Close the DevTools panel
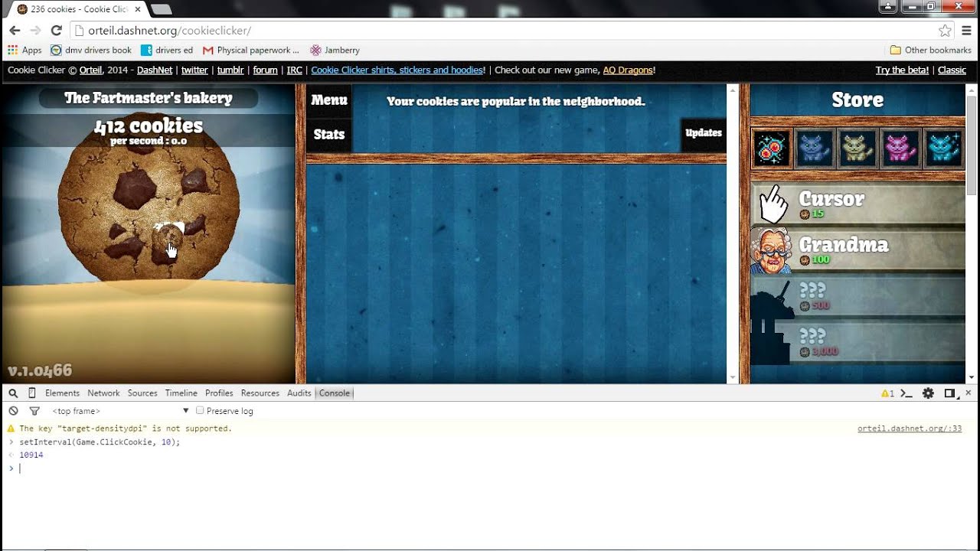Screen dimensions: 980x551 (968, 393)
